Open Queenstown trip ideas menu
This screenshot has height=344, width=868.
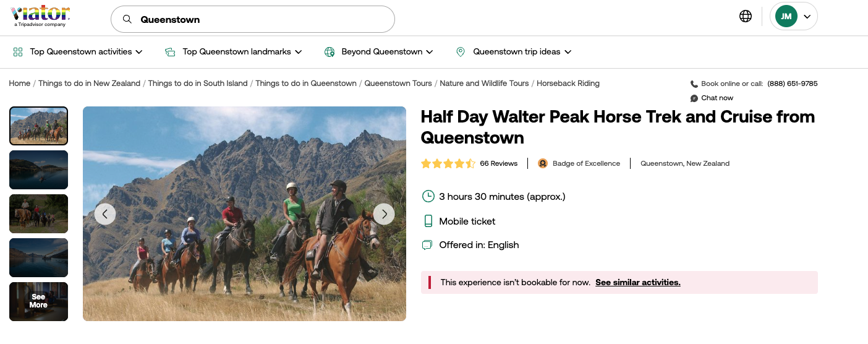click(x=514, y=52)
